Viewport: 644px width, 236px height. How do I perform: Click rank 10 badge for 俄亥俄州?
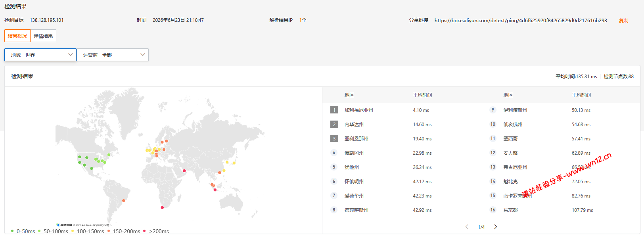point(493,124)
